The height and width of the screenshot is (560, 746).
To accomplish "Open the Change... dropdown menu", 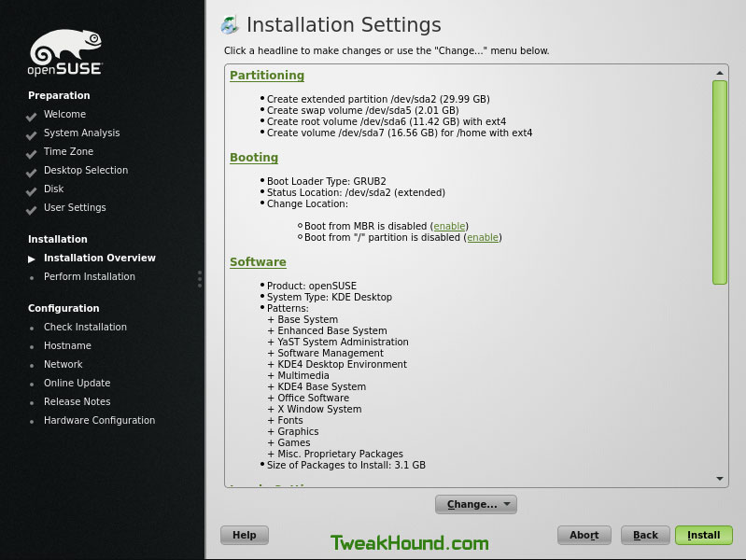I will pos(476,504).
